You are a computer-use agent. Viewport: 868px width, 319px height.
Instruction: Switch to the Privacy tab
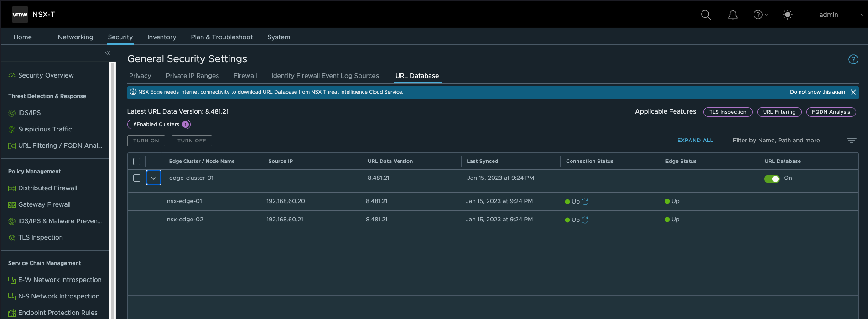point(140,76)
